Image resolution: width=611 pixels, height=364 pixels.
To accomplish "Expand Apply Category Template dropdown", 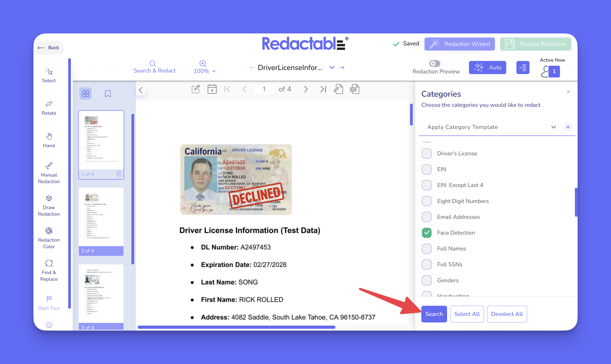I will tap(553, 127).
